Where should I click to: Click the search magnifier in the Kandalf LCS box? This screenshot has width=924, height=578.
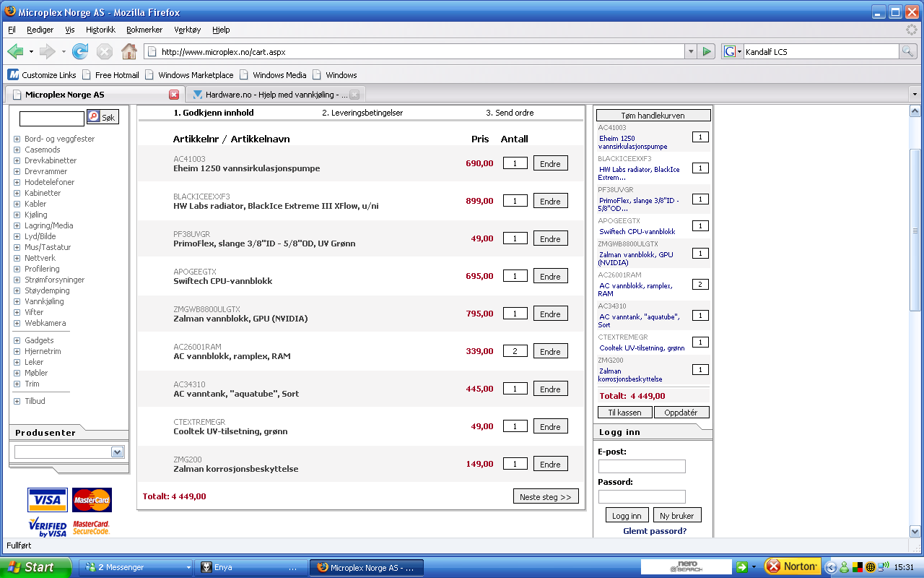point(907,51)
